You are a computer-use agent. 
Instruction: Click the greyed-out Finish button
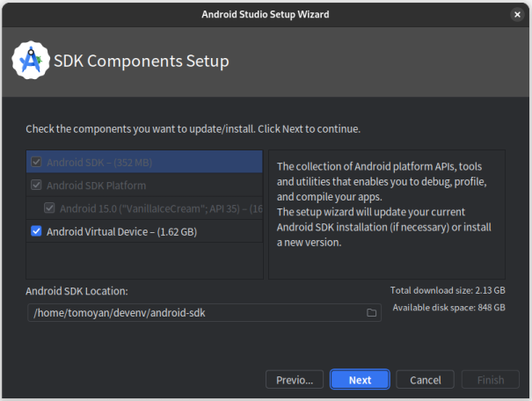pos(491,380)
